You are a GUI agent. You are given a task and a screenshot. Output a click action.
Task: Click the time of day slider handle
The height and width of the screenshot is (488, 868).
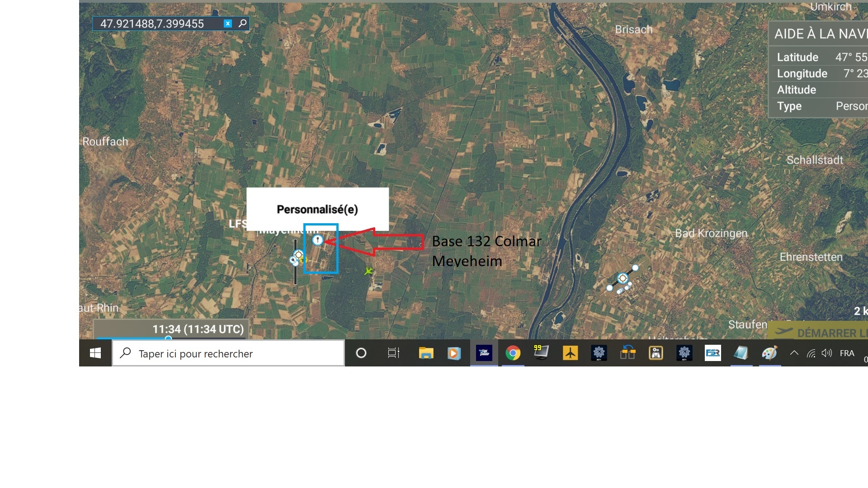[x=168, y=338]
